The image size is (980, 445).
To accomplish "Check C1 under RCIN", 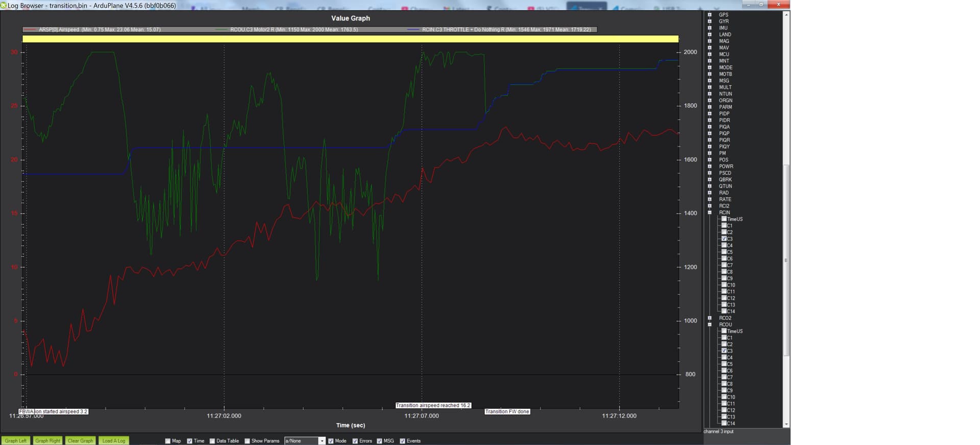I will pyautogui.click(x=724, y=225).
